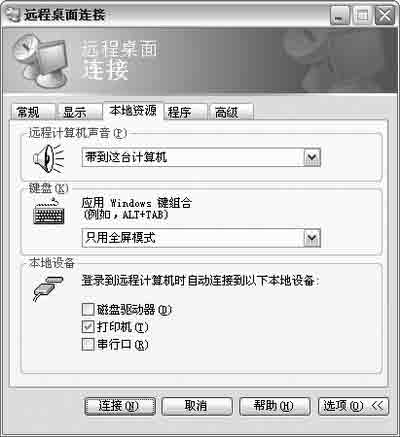Enable the 磁盘驱动器 checkbox

pos(88,309)
